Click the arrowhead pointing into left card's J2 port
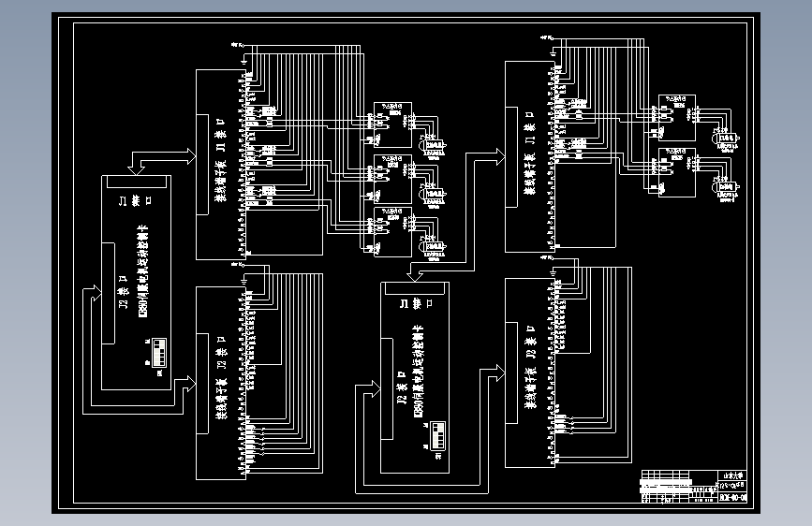Viewport: 812px width, 526px height. point(96,293)
